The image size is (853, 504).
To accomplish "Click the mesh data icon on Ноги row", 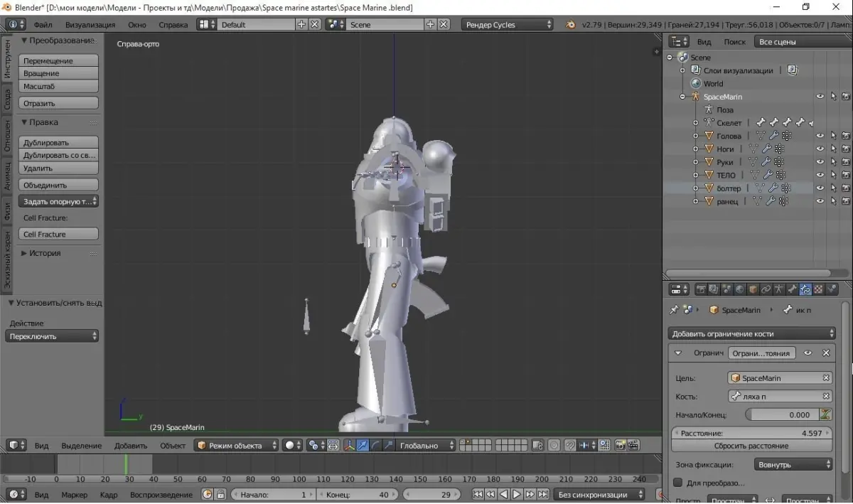I will pos(753,149).
